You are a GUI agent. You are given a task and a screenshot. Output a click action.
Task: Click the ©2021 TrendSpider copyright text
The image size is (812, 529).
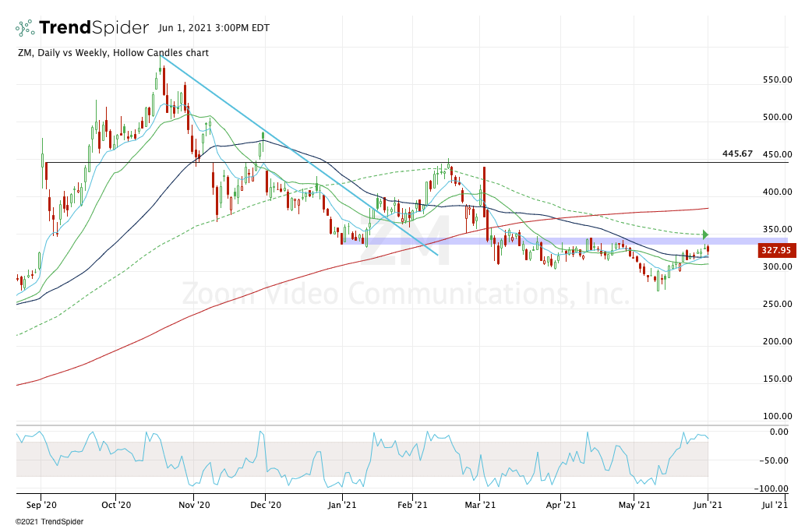[49, 522]
